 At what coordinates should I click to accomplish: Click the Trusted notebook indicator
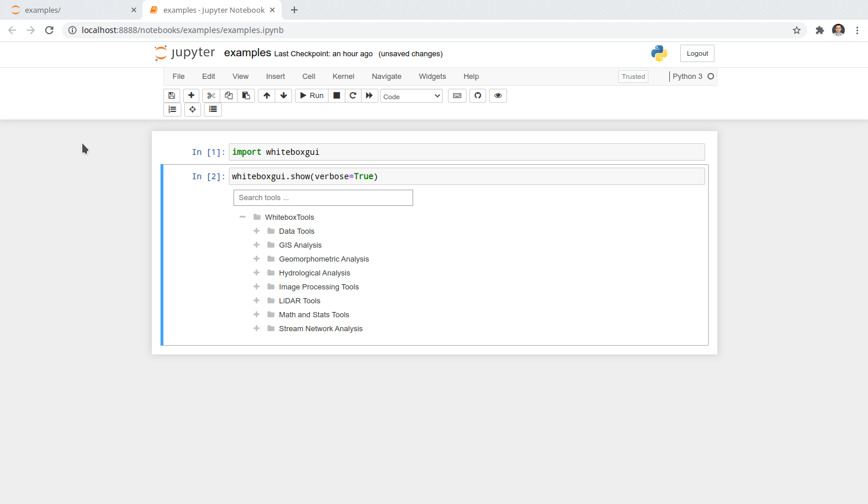(633, 77)
